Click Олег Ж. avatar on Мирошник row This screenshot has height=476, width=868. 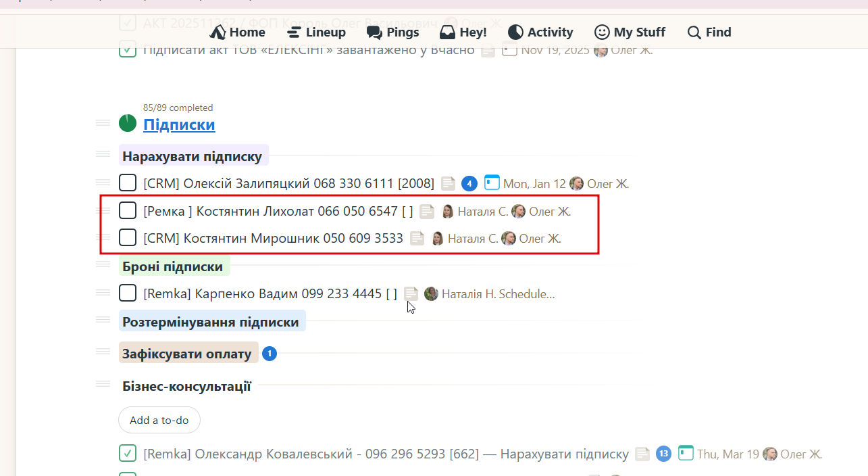pyautogui.click(x=509, y=238)
